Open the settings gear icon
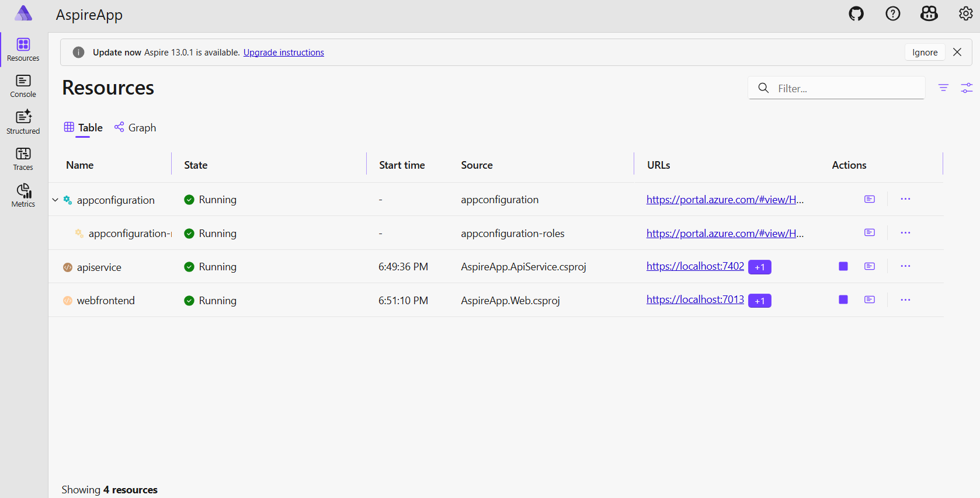The image size is (980, 498). point(966,13)
